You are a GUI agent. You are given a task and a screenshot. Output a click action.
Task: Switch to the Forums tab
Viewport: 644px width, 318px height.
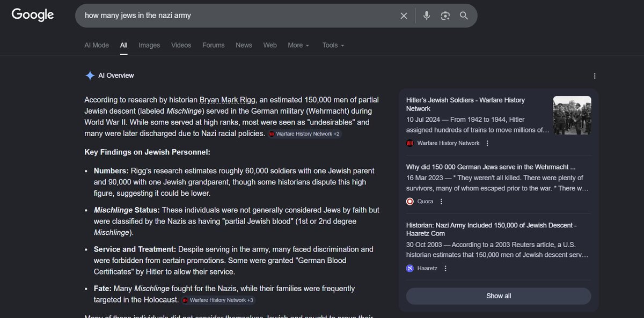point(214,45)
